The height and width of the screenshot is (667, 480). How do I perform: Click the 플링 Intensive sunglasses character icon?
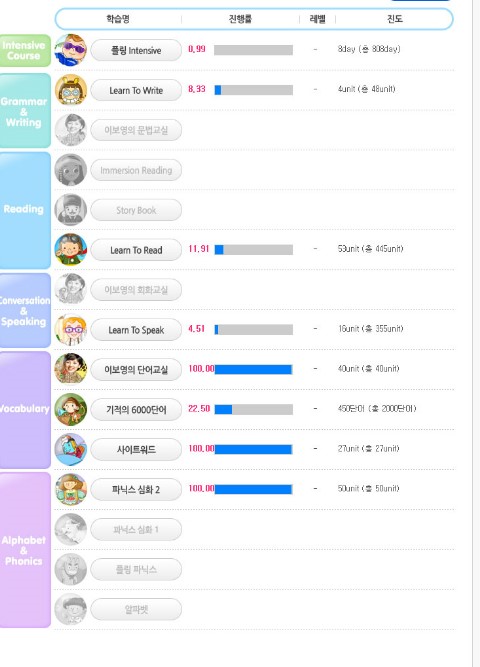[x=71, y=50]
